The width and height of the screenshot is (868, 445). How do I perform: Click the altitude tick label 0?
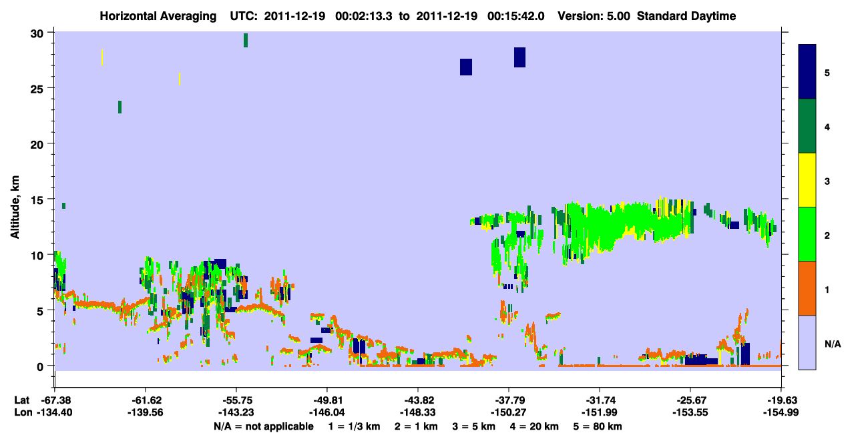click(41, 366)
